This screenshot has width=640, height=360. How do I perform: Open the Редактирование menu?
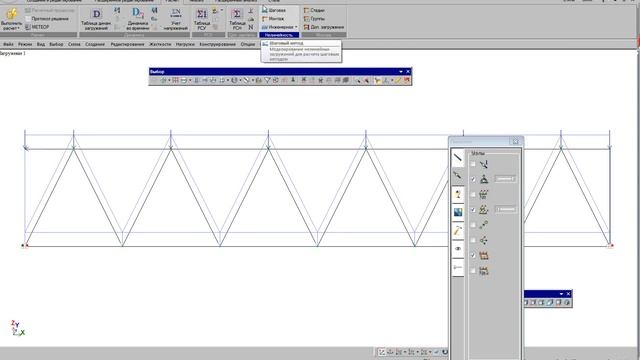pyautogui.click(x=127, y=44)
